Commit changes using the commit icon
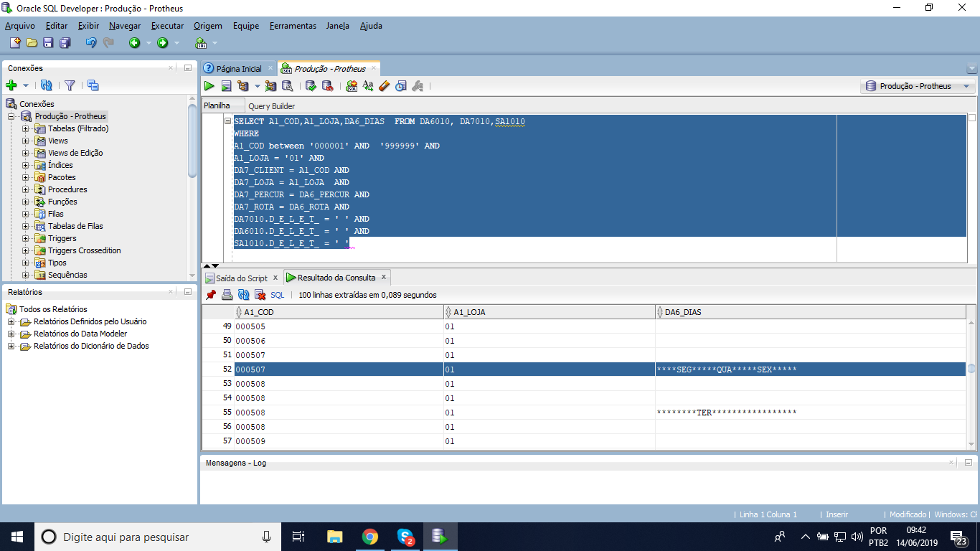The image size is (980, 551). point(311,86)
